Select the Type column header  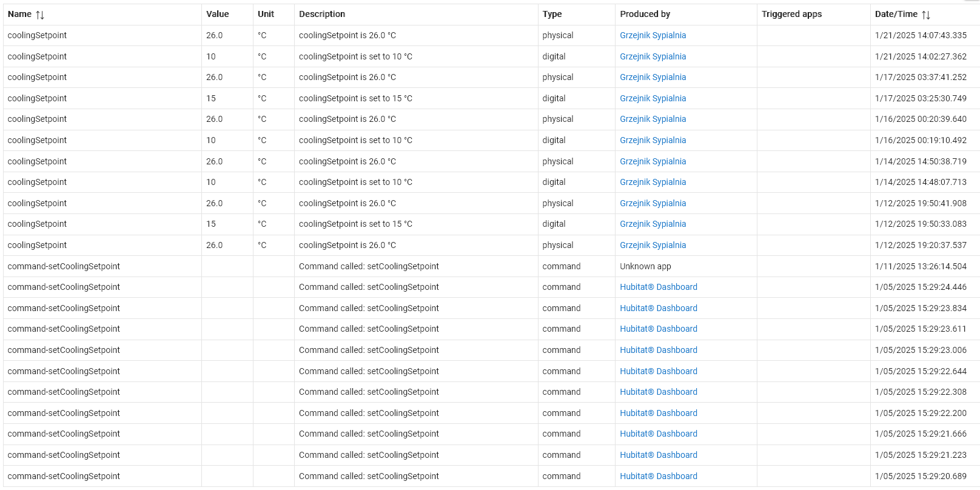click(552, 14)
